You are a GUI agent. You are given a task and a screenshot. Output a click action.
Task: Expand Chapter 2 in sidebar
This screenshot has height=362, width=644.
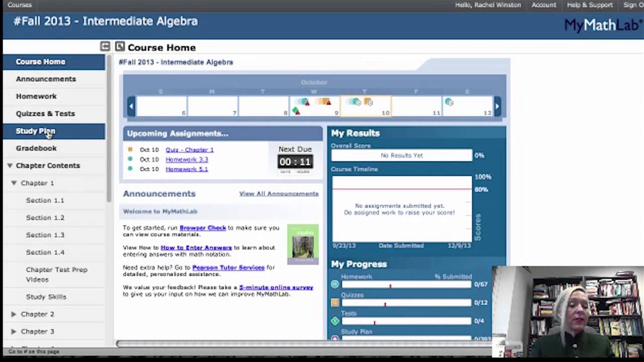14,314
